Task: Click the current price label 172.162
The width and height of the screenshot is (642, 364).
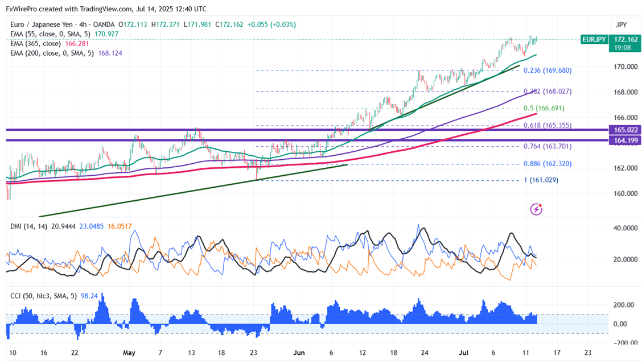Action: [626, 40]
